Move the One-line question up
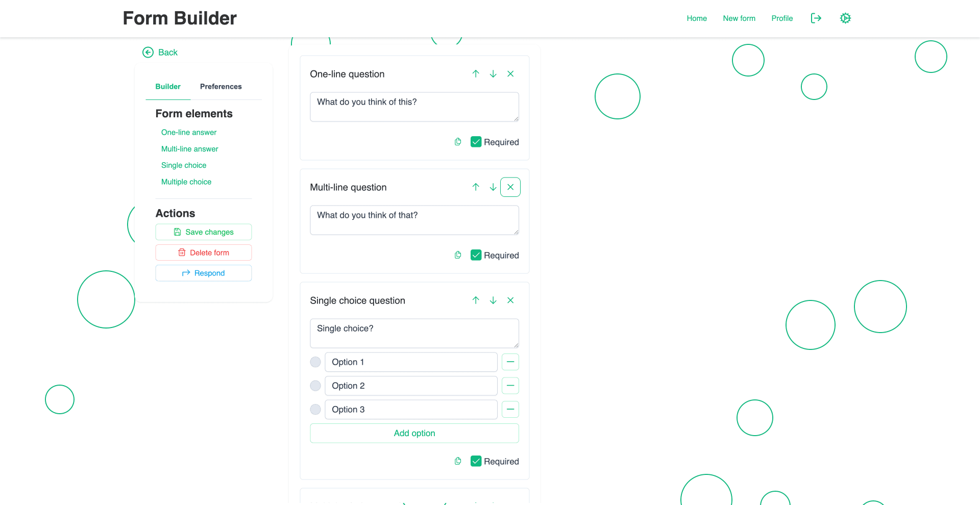 click(476, 74)
